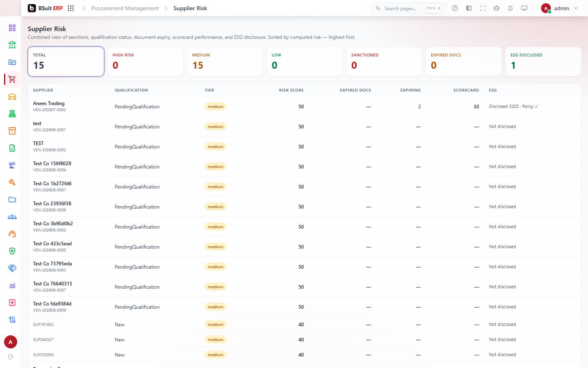Click supplier SUP353958 row
Image resolution: width=588 pixels, height=368 pixels.
(305, 355)
